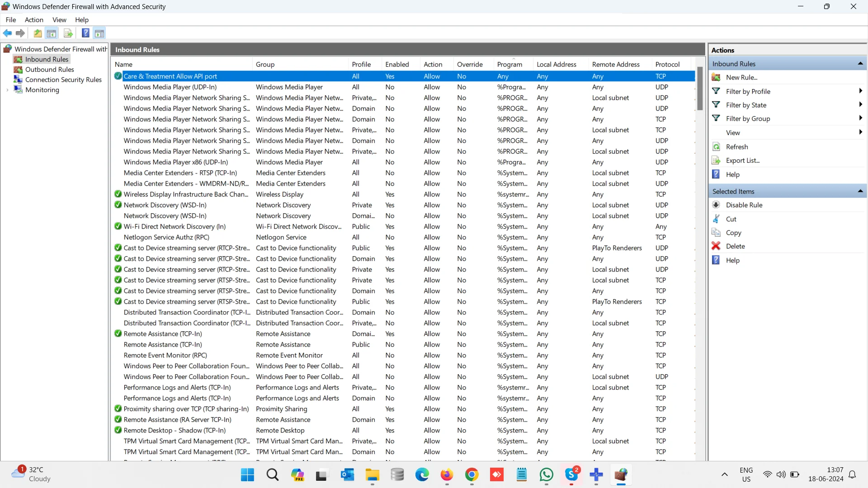Click the Filter by Group funnel icon

tap(716, 118)
